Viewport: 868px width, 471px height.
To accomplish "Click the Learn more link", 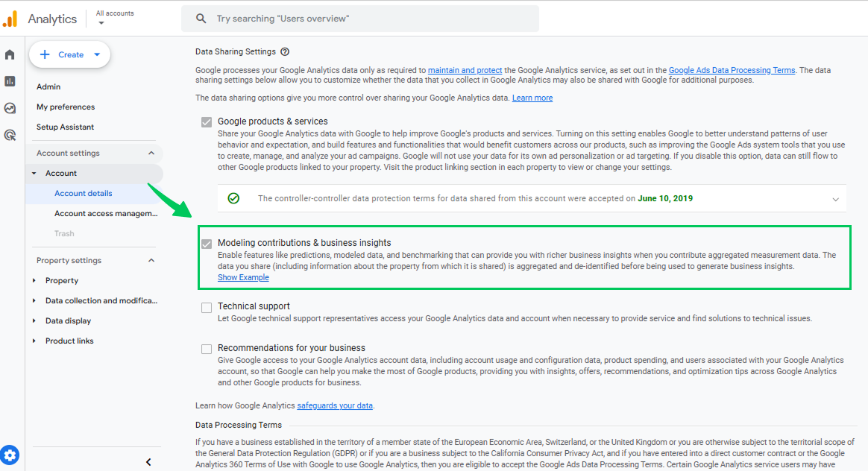I will (x=532, y=98).
